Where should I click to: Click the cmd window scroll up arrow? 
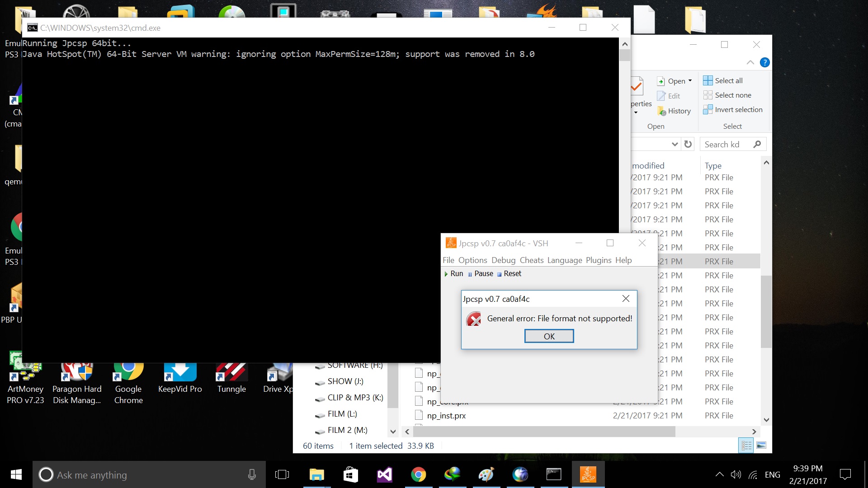[625, 44]
